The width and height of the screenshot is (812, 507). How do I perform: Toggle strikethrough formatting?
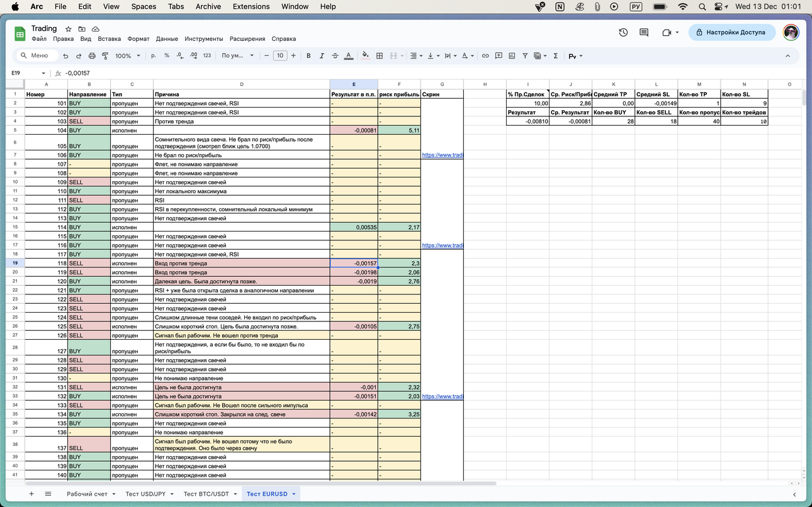click(x=335, y=56)
